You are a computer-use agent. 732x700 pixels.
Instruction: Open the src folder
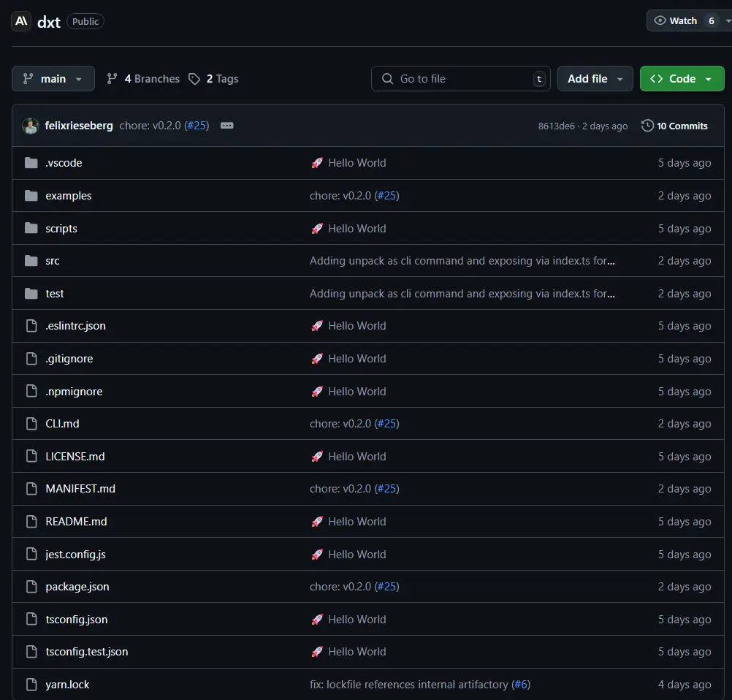[53, 261]
